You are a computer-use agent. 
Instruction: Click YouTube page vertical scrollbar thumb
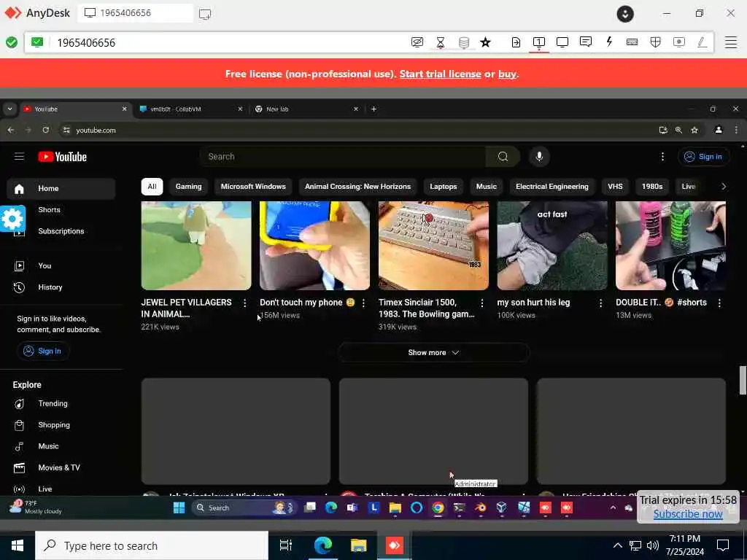pyautogui.click(x=742, y=380)
